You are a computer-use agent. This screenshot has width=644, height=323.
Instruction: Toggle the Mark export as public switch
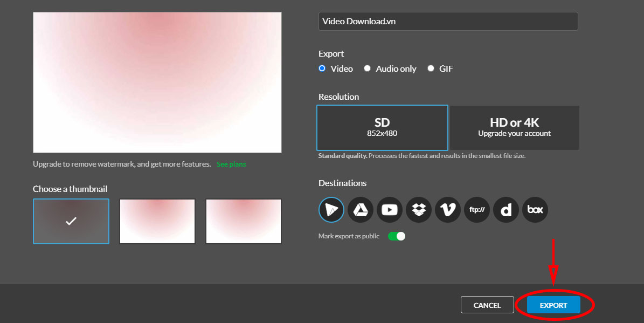[x=397, y=236]
